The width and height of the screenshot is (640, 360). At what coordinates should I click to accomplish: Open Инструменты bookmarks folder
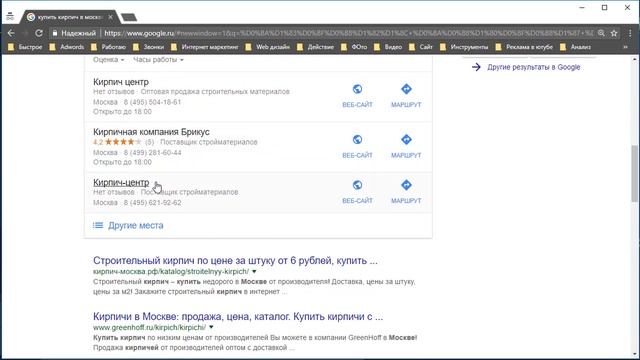point(464,47)
